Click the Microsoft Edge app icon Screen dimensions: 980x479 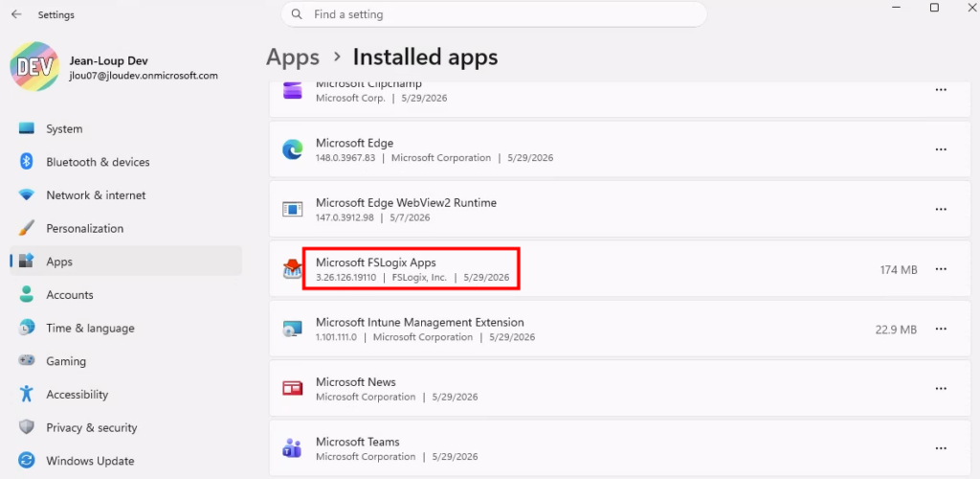[293, 149]
